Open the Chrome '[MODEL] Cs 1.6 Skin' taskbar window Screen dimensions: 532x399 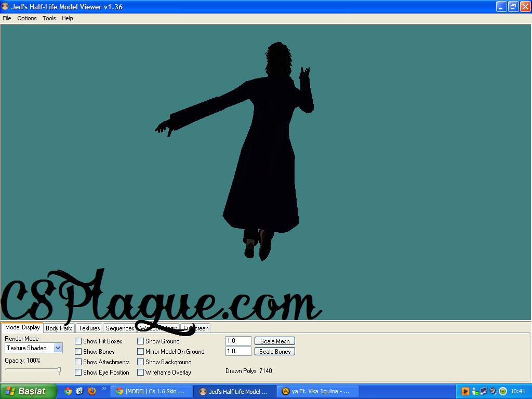[151, 392]
